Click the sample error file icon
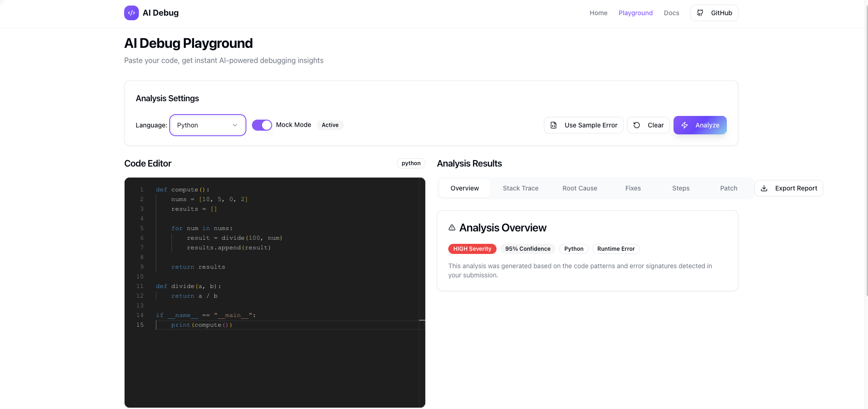This screenshot has height=409, width=868. pyautogui.click(x=554, y=125)
